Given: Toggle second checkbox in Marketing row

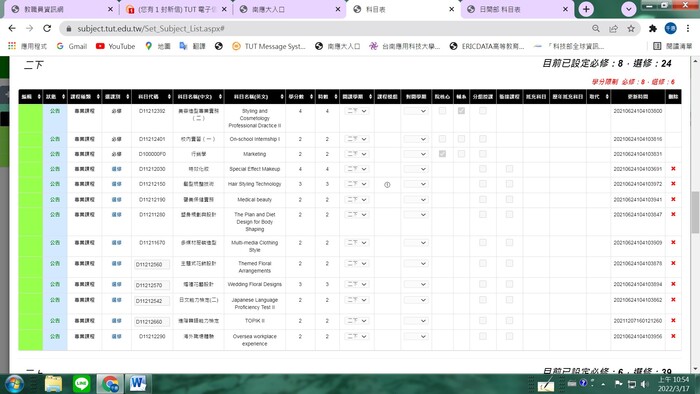Looking at the screenshot, I should (461, 153).
